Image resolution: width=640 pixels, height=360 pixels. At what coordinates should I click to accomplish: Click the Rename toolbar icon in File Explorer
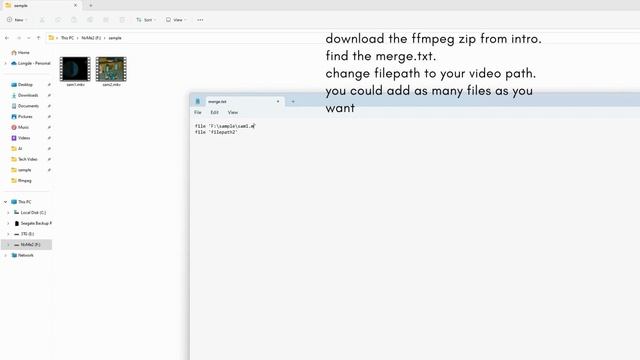coord(90,20)
